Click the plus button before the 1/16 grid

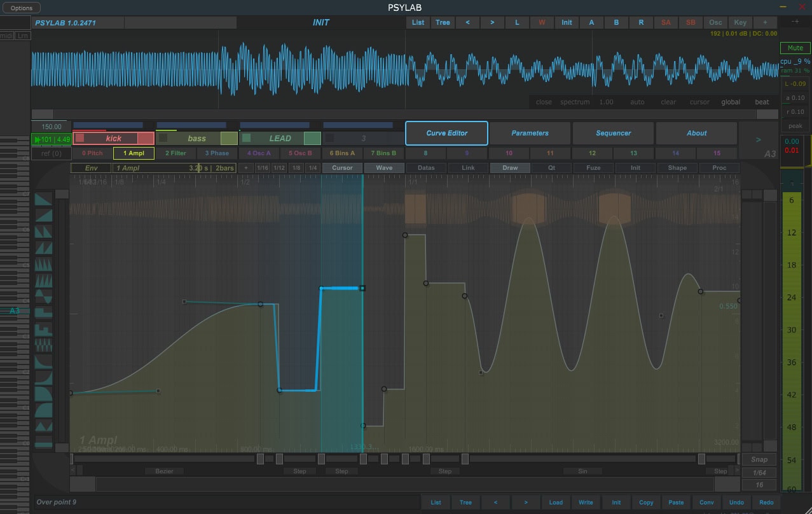247,168
